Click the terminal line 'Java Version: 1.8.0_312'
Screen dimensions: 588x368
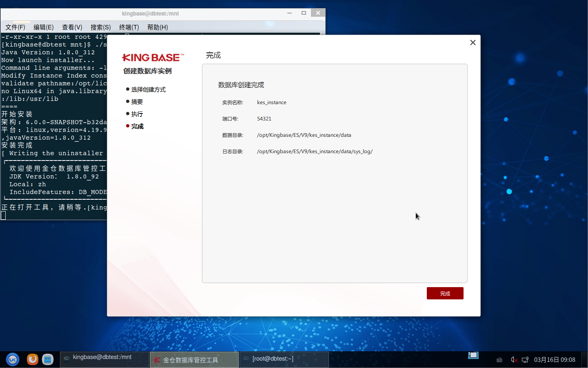point(48,52)
